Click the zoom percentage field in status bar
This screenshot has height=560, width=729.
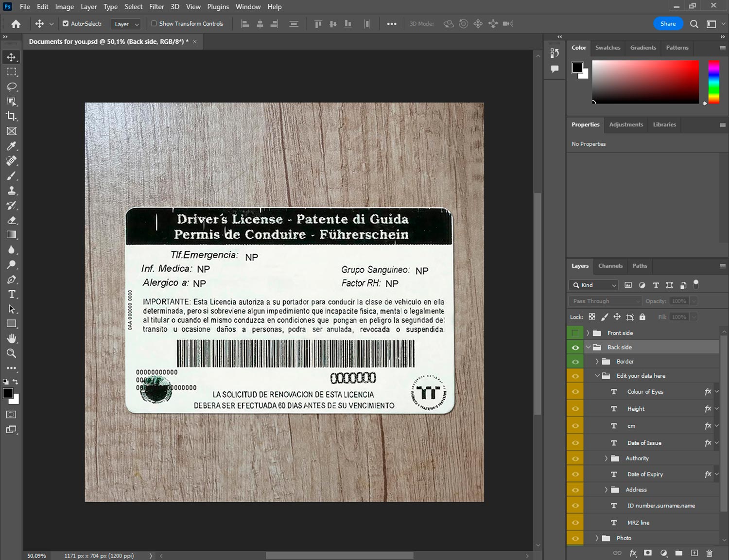click(x=36, y=556)
